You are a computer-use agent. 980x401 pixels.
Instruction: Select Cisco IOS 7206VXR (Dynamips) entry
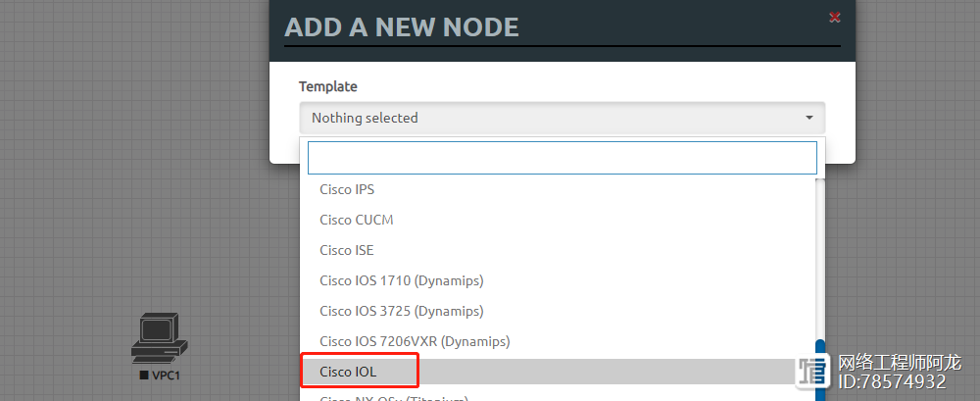coord(415,341)
